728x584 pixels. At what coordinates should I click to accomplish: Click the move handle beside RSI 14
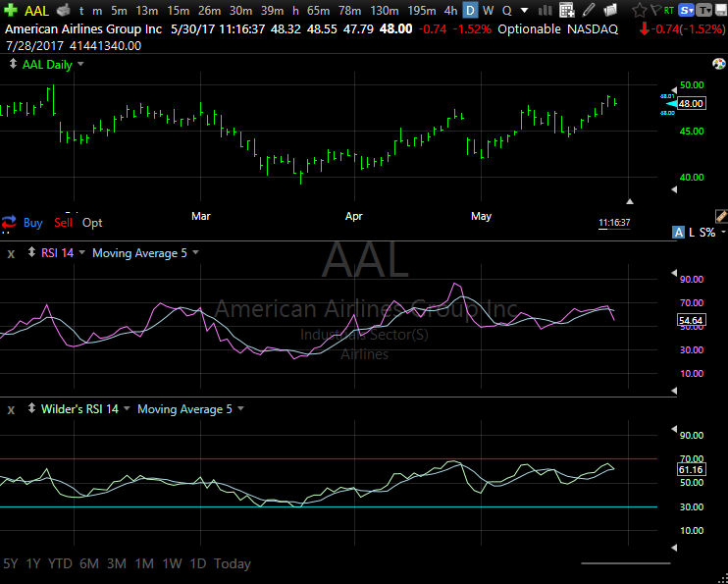(x=32, y=252)
